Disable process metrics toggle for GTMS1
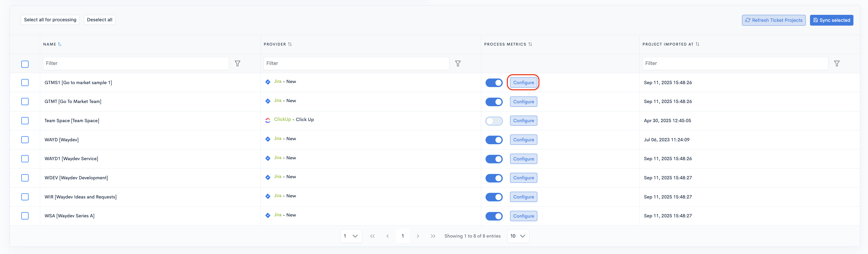868x254 pixels. pos(494,83)
